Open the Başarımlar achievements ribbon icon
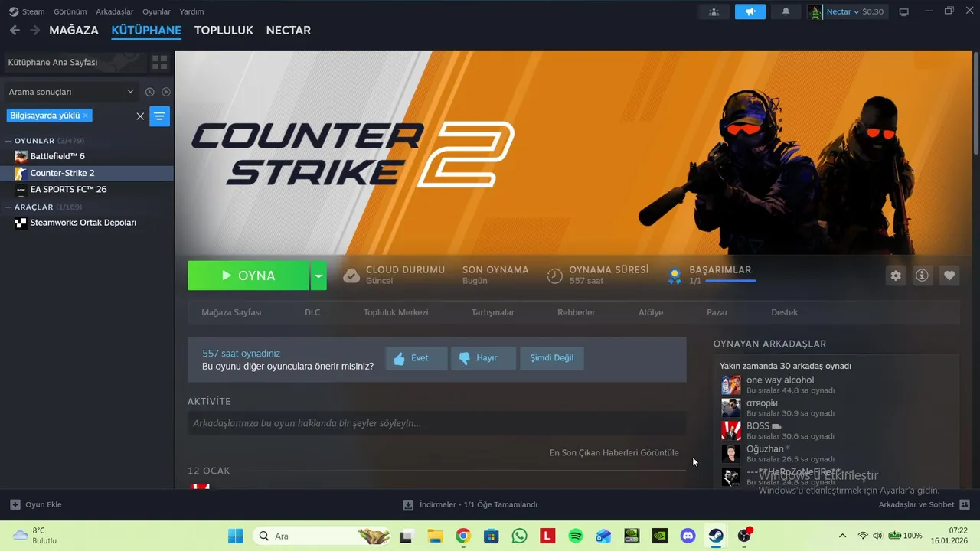 point(675,275)
